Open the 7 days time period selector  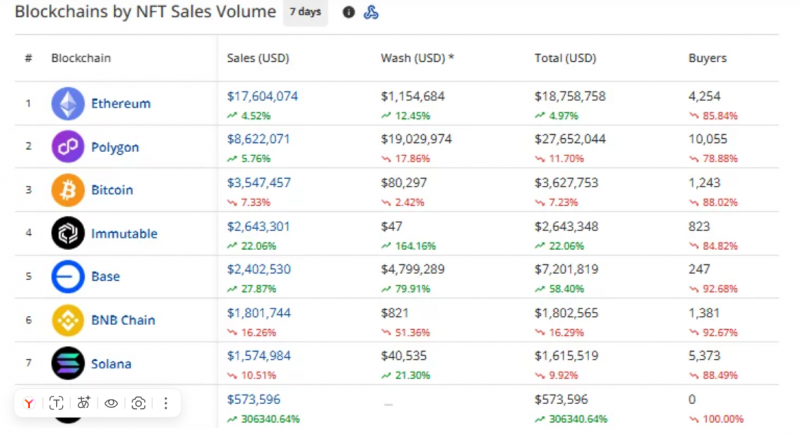pyautogui.click(x=305, y=12)
